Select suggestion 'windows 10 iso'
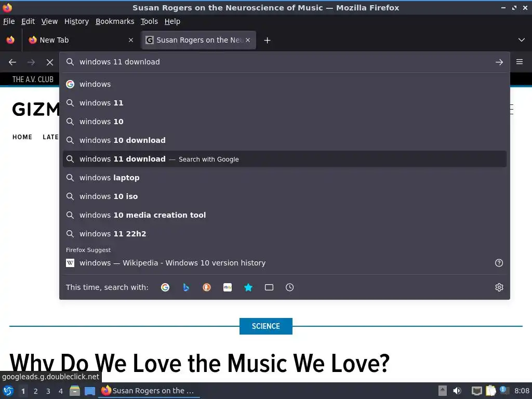 pos(285,196)
